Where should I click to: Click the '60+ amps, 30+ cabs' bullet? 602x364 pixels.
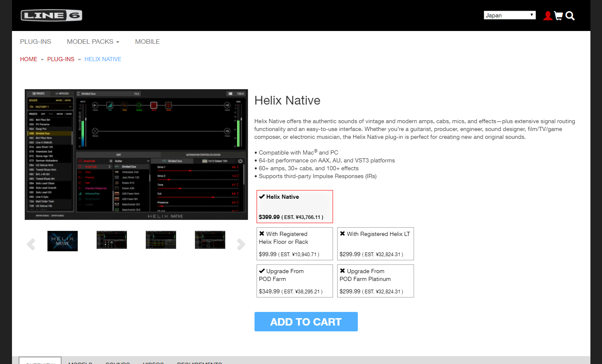click(307, 168)
